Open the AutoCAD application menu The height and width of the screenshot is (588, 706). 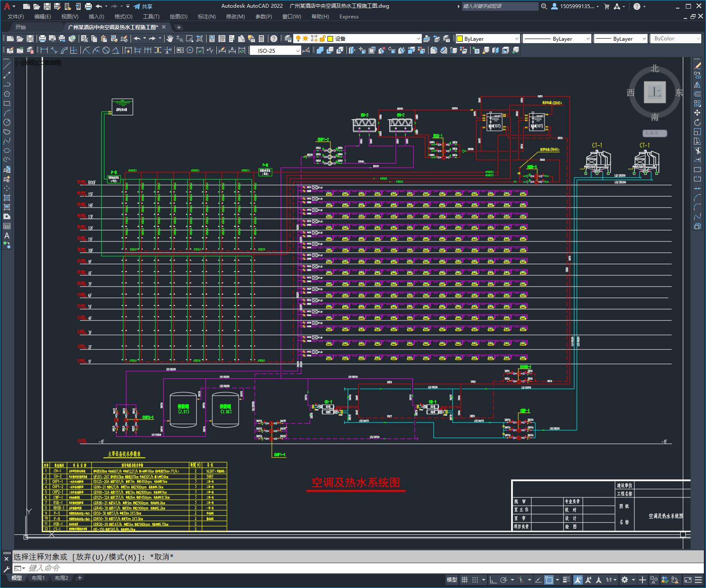click(9, 6)
